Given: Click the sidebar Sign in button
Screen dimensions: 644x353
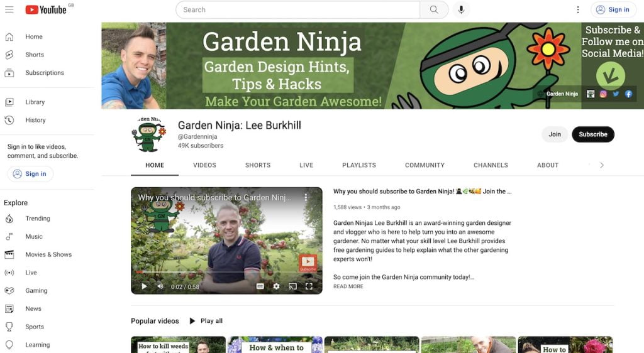Looking at the screenshot, I should [30, 174].
